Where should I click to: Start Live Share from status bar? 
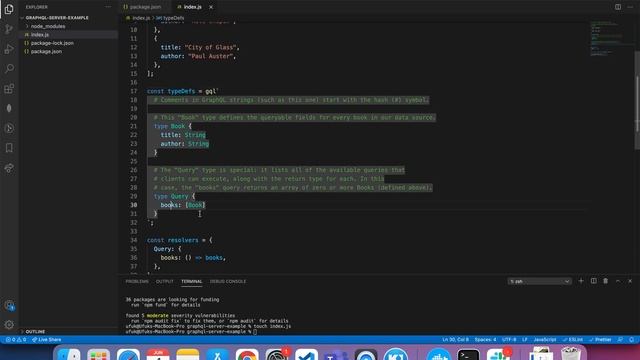(x=47, y=340)
